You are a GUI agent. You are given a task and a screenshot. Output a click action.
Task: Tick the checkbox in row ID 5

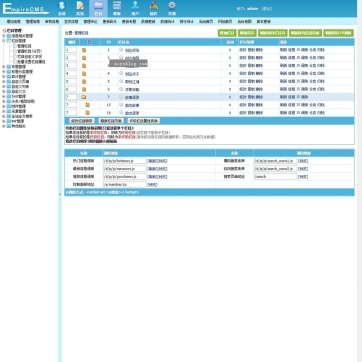point(121,81)
